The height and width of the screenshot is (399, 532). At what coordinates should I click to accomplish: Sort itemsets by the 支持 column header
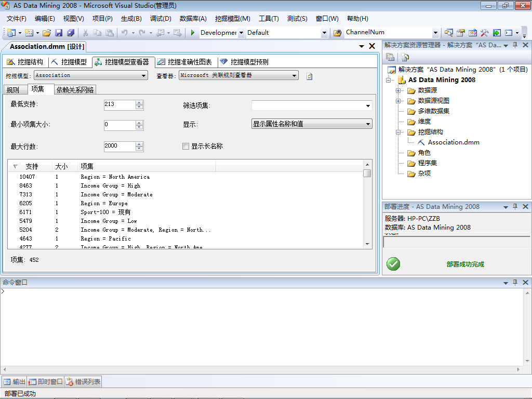pos(30,166)
